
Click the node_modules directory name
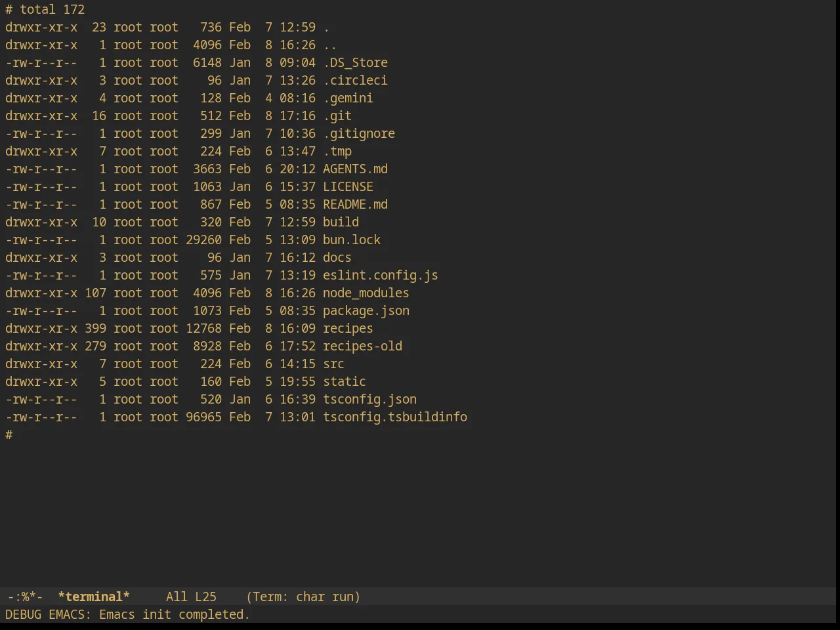pos(366,293)
